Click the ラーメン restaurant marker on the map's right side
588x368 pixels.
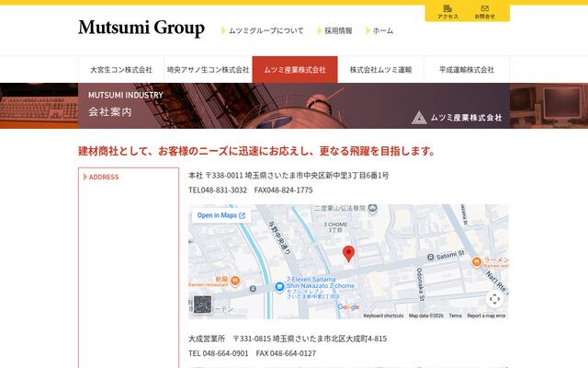[477, 261]
